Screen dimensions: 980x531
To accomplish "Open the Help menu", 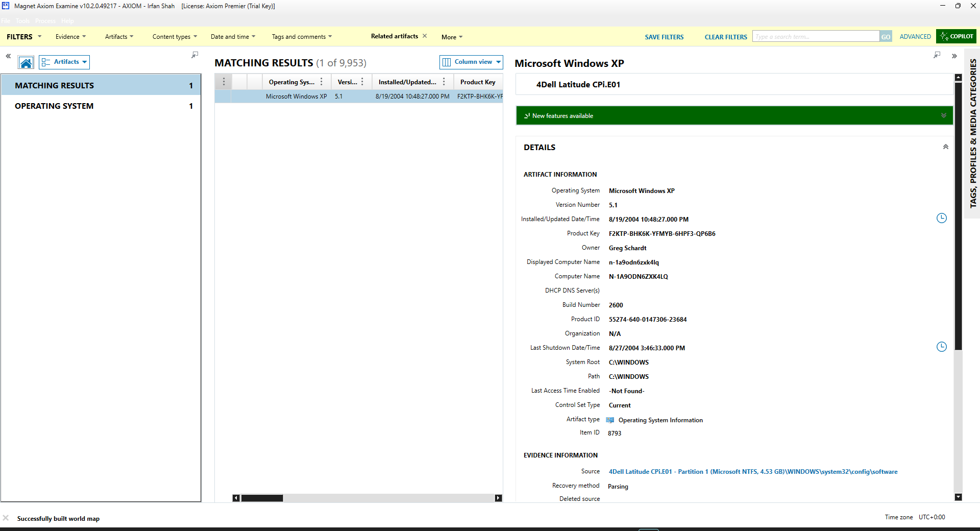I will [x=67, y=21].
